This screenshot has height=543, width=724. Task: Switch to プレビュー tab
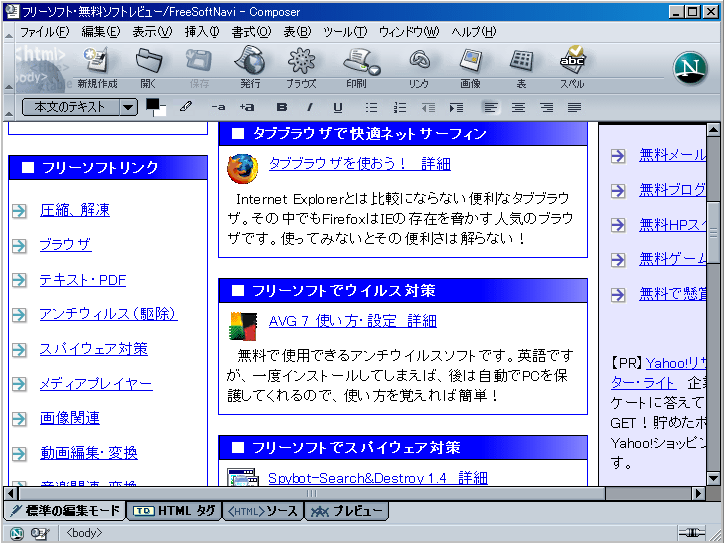pyautogui.click(x=346, y=511)
